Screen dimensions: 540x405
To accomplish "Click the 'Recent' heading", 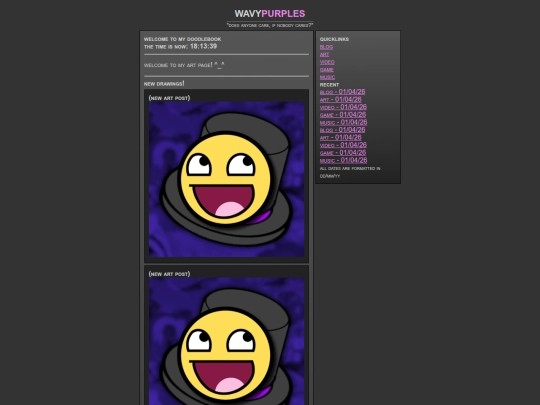I will pyautogui.click(x=329, y=85).
